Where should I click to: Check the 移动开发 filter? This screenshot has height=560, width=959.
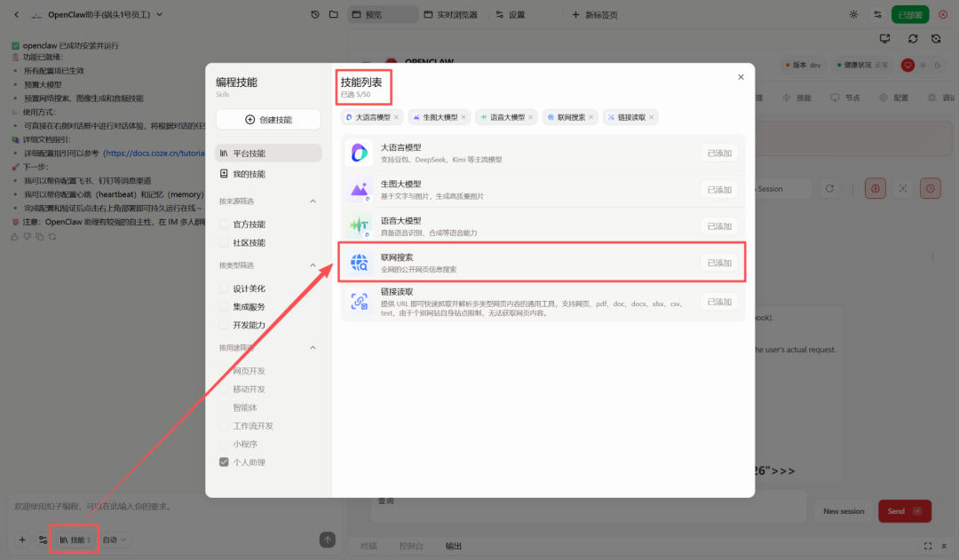[224, 390]
